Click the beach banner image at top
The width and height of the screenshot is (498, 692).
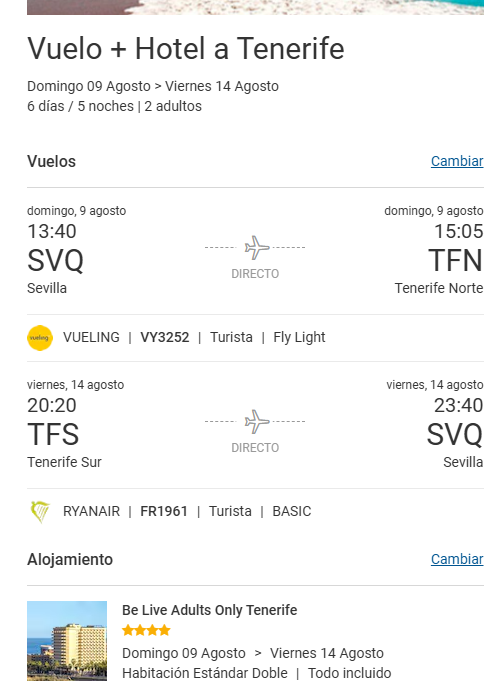255,7
